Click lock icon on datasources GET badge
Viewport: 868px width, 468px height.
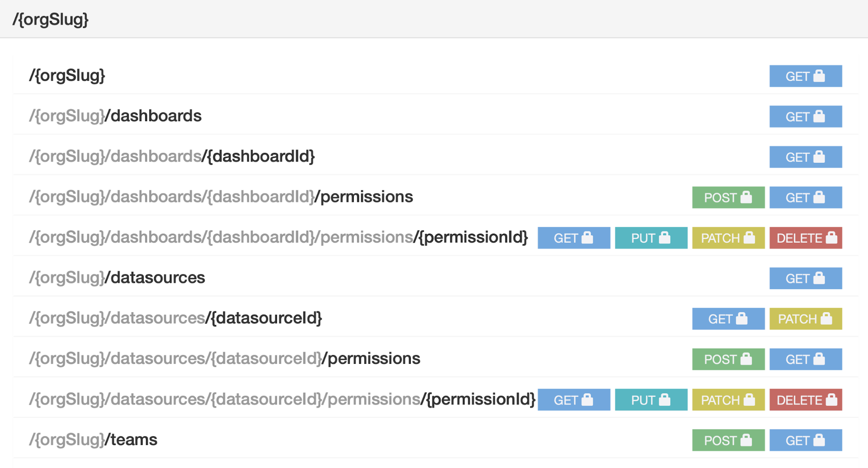pos(819,278)
